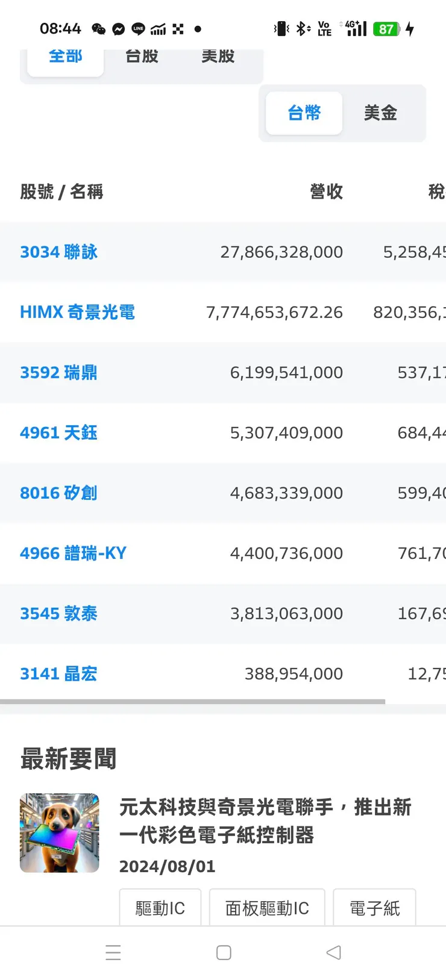
Task: Tap the LINE notification icon in status bar
Action: point(139,29)
